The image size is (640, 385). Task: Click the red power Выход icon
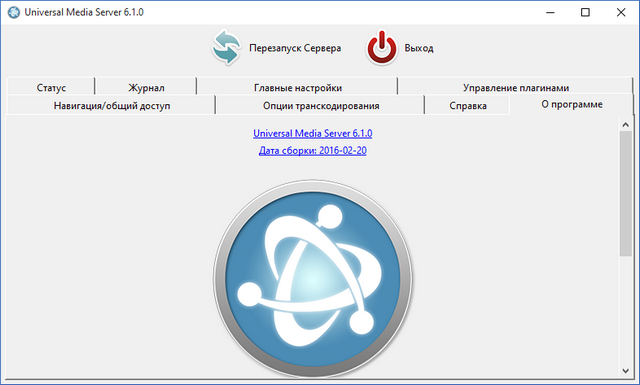point(381,48)
